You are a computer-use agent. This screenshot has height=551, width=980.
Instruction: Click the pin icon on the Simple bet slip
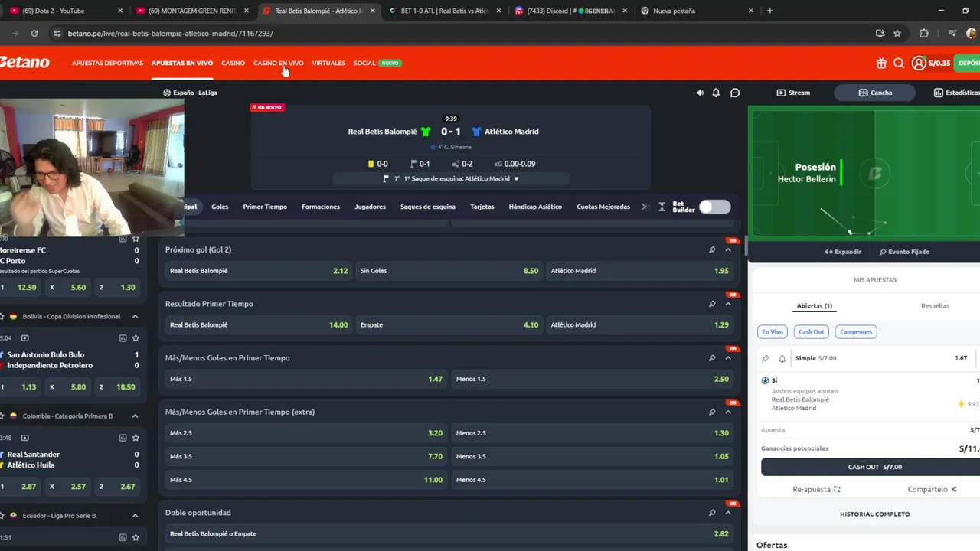pos(765,358)
